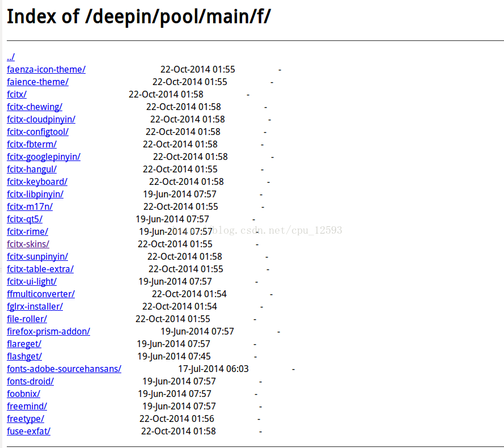Open the faenza-icon-theme/ directory

pos(46,69)
